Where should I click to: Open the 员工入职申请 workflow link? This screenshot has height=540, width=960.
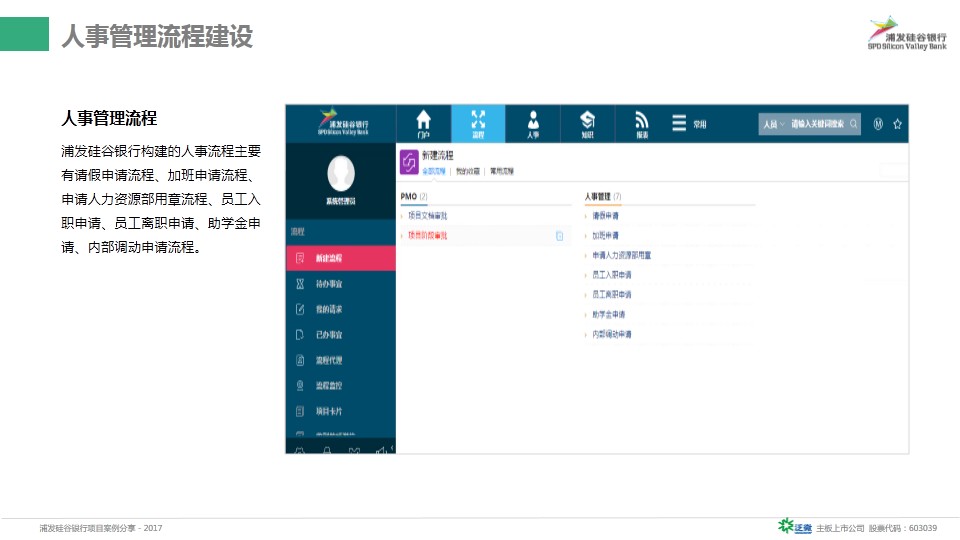612,275
